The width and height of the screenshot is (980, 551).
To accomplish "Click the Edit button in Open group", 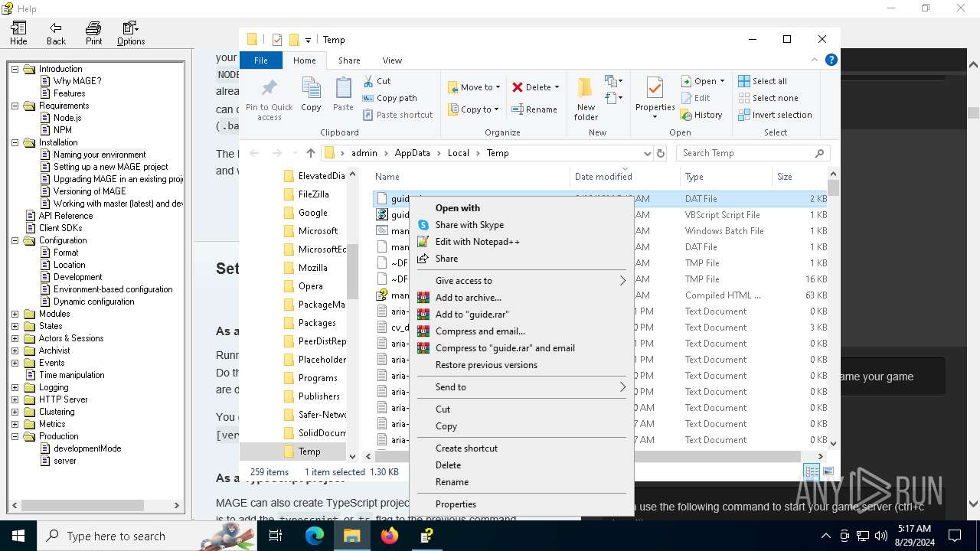I will [x=695, y=98].
